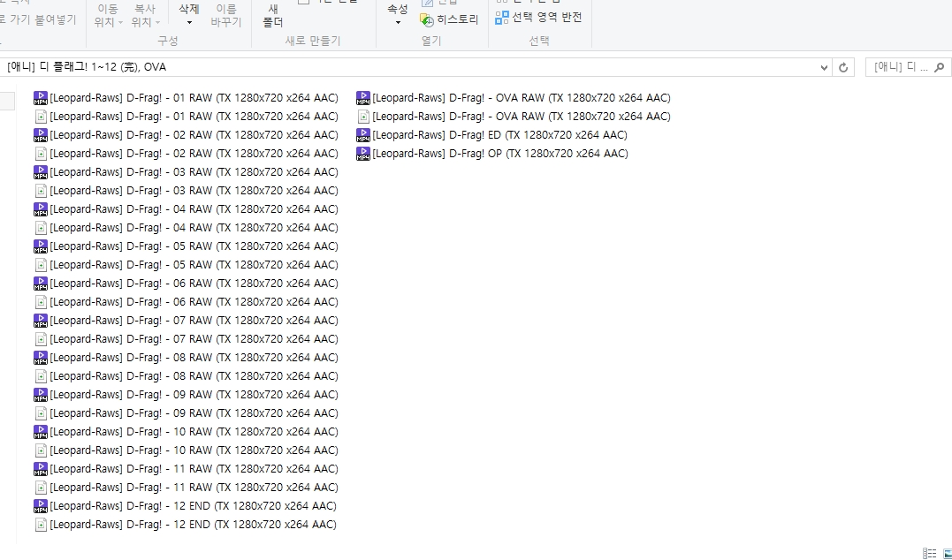The image size is (952, 560).
Task: Select the MP4 file name 'D-Frag! - 06 RAW'
Action: click(x=194, y=284)
